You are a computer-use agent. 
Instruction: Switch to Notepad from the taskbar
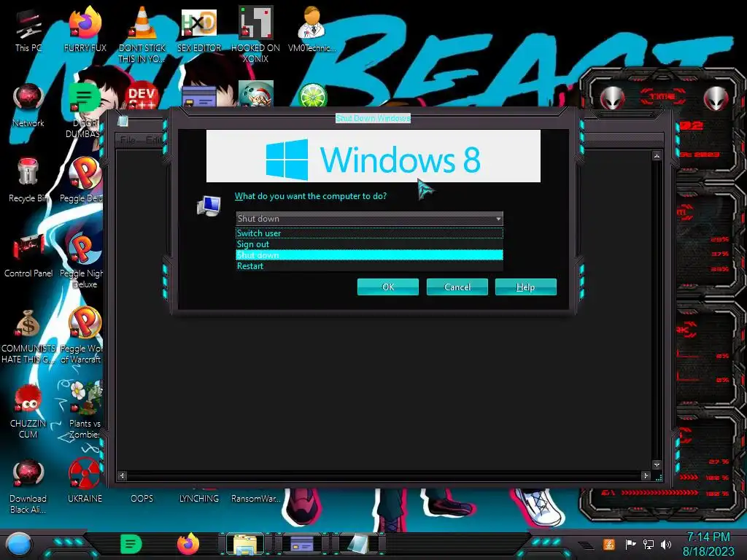tap(358, 545)
